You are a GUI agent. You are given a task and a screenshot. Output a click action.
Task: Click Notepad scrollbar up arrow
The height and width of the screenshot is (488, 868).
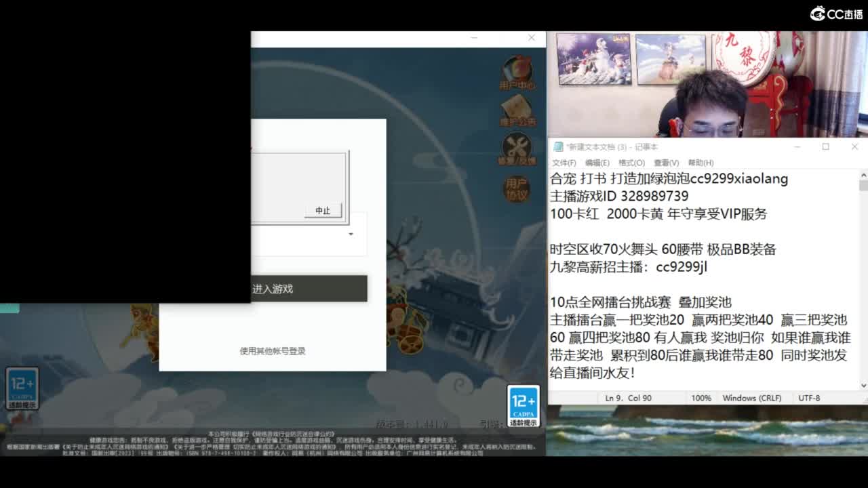click(863, 175)
